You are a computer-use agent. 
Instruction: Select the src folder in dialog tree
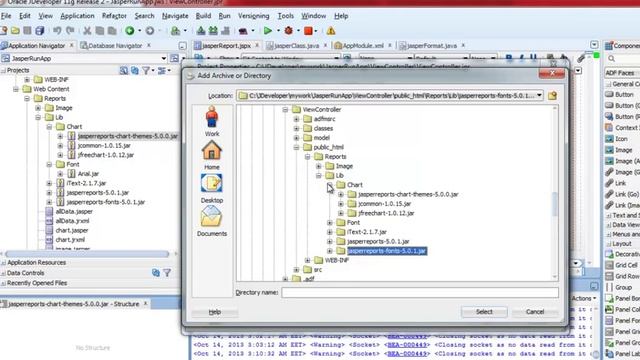coord(318,270)
